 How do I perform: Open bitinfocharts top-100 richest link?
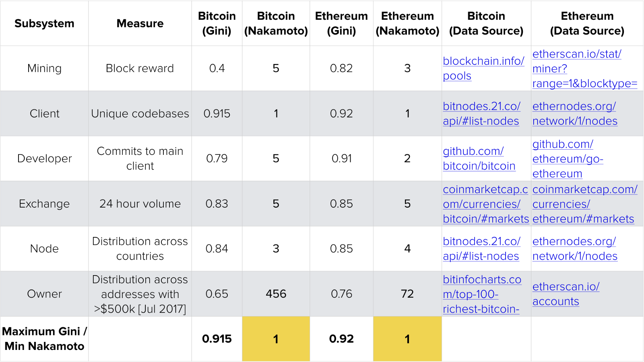tap(482, 280)
